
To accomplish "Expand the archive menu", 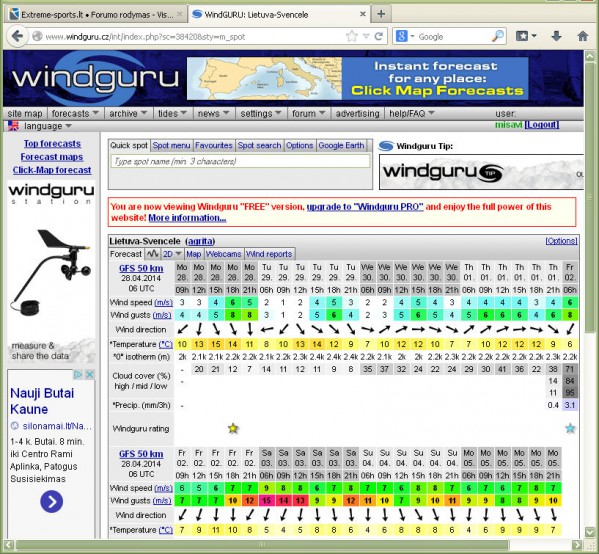I will coord(128,113).
